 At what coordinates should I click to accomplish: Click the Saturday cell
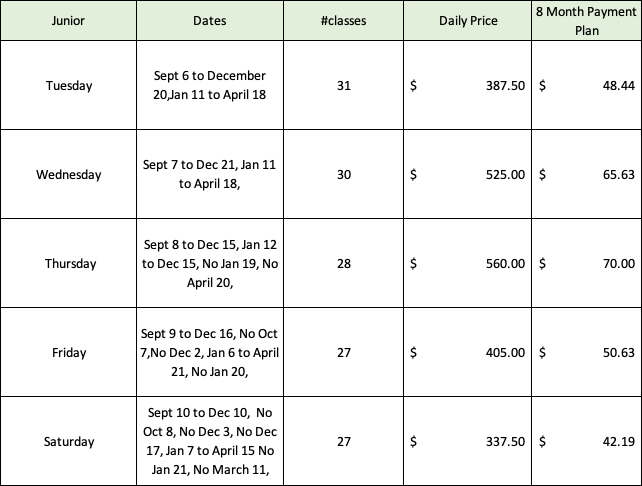68,441
